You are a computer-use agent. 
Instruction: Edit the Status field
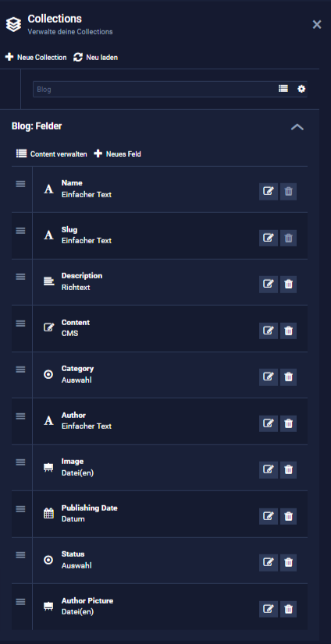click(x=269, y=563)
